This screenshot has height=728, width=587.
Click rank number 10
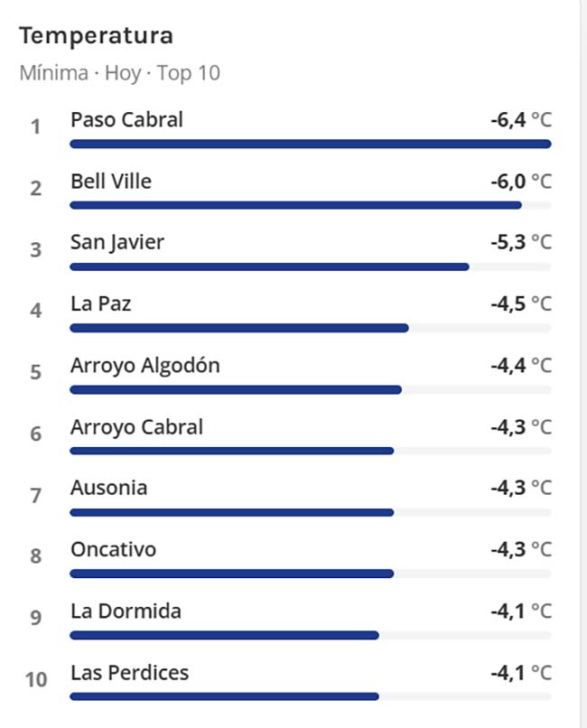point(36,679)
